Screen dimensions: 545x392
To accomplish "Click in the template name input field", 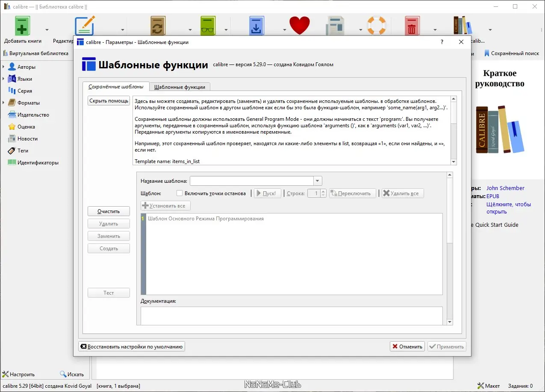I will (252, 181).
